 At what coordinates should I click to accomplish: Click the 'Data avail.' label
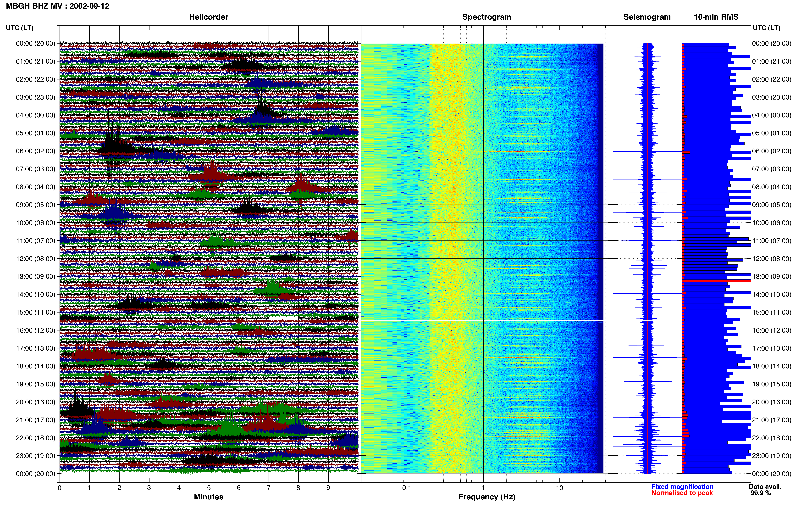click(765, 486)
